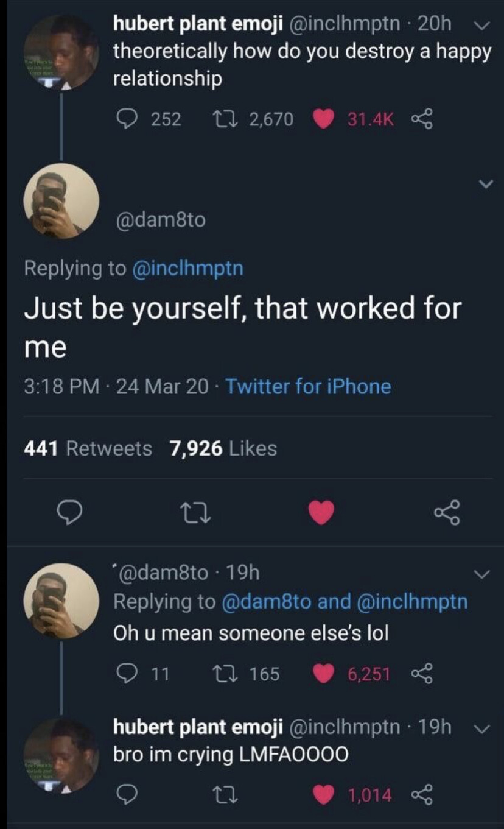Open @inclhmptn mention in 'Replying to' line
Viewport: 504px width, 829px height.
[x=187, y=268]
